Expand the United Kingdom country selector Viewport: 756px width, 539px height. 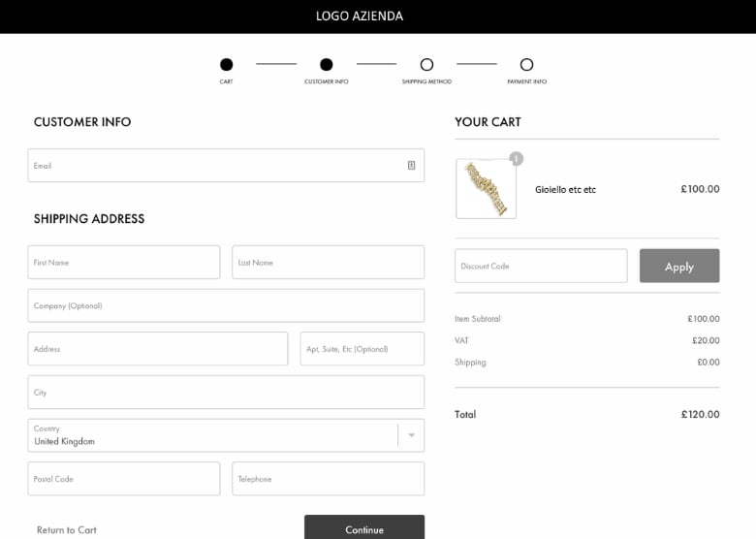point(226,435)
